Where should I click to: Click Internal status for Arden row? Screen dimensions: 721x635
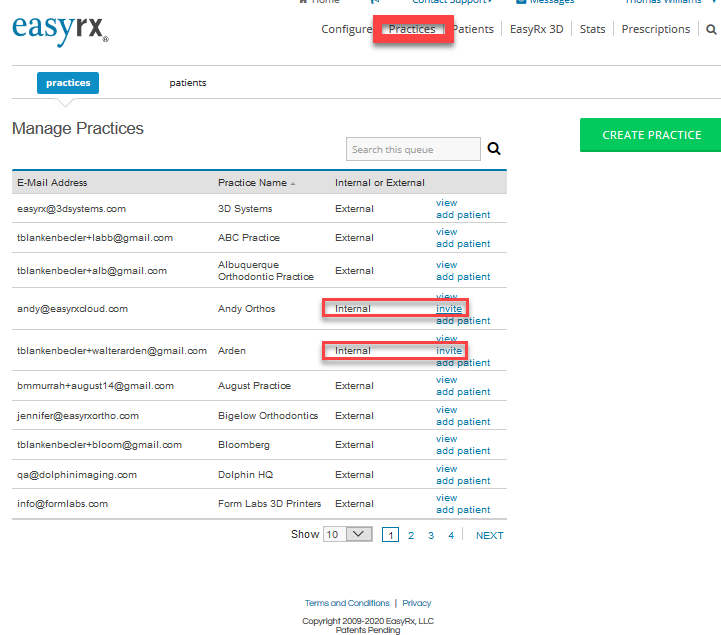(353, 350)
